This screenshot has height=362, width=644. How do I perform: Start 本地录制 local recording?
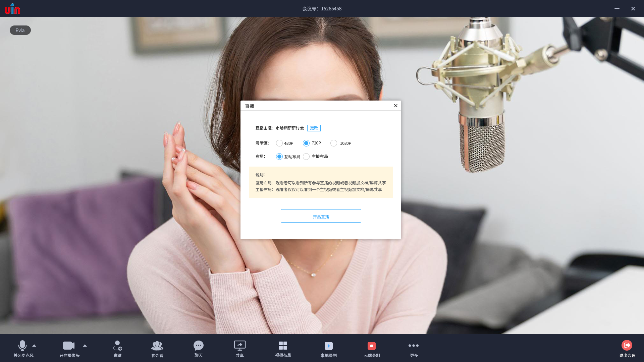(328, 346)
